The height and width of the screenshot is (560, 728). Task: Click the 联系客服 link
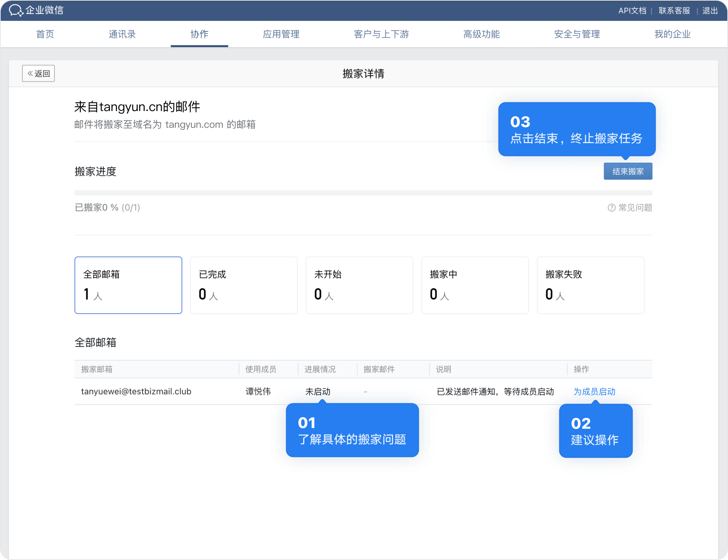(674, 10)
